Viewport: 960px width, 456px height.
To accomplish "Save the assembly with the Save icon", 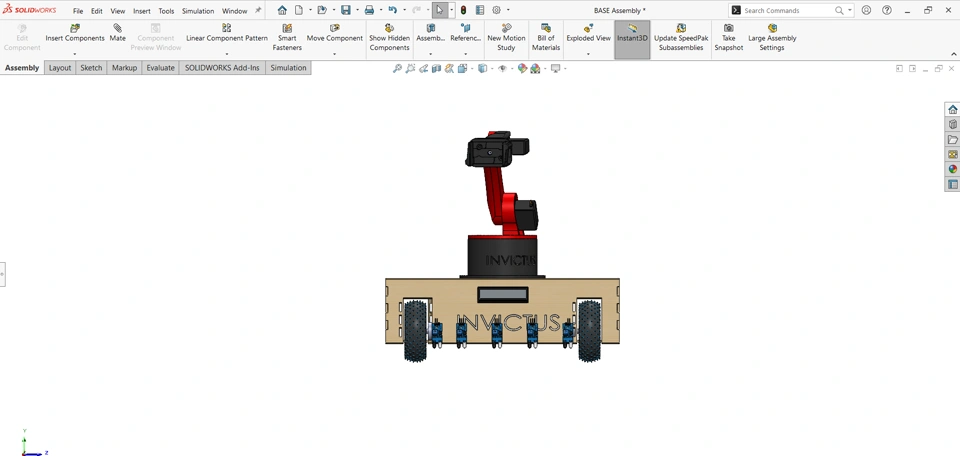I will (345, 10).
